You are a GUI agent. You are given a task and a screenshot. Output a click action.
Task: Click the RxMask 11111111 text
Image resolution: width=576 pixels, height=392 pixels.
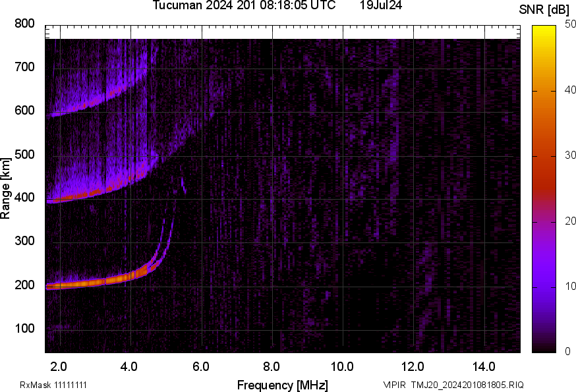click(x=53, y=385)
